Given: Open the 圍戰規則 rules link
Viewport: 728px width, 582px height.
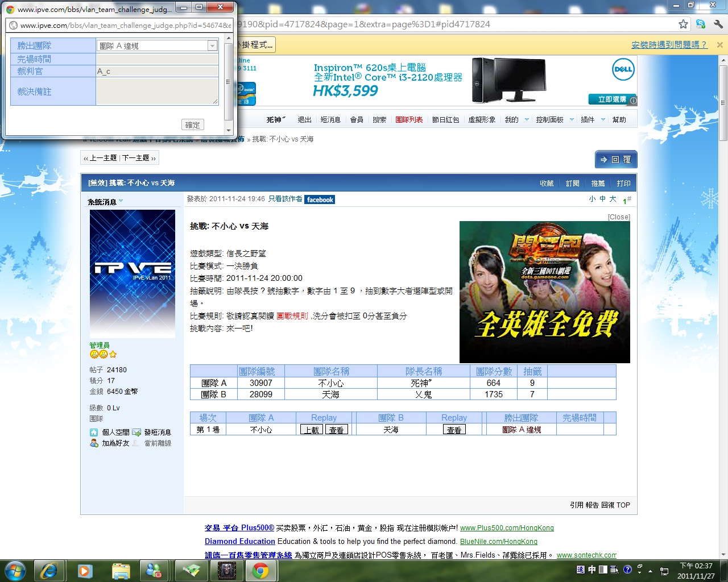Looking at the screenshot, I should [x=292, y=316].
